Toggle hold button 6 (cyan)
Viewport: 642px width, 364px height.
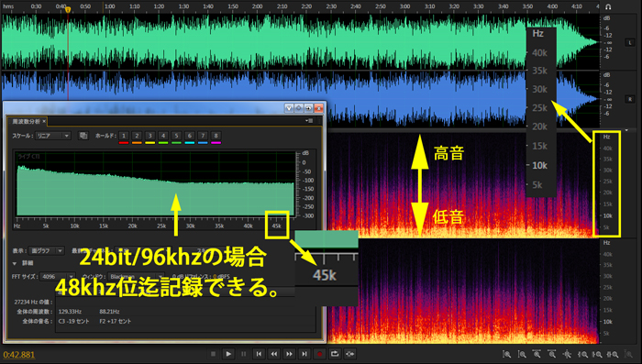(189, 136)
